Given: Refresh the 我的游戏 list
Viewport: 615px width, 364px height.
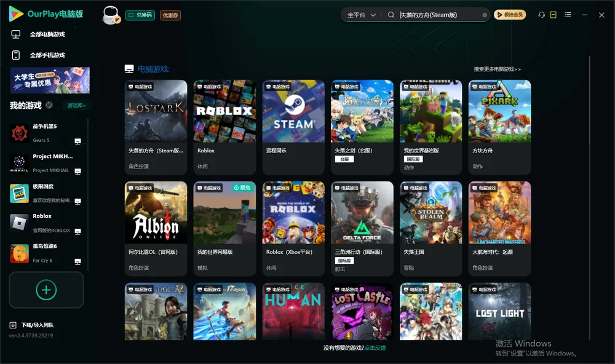Looking at the screenshot, I should (x=49, y=105).
